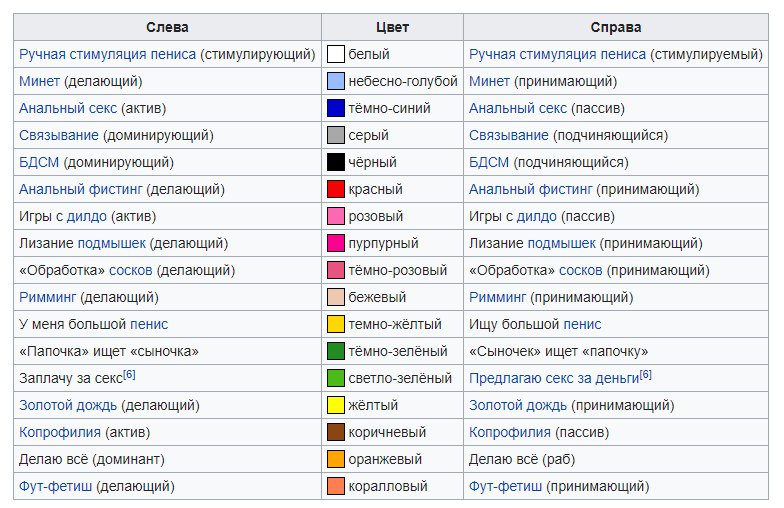The image size is (784, 508).
Task: Click the sky-blue небесно-голубой swatch
Action: click(x=336, y=81)
